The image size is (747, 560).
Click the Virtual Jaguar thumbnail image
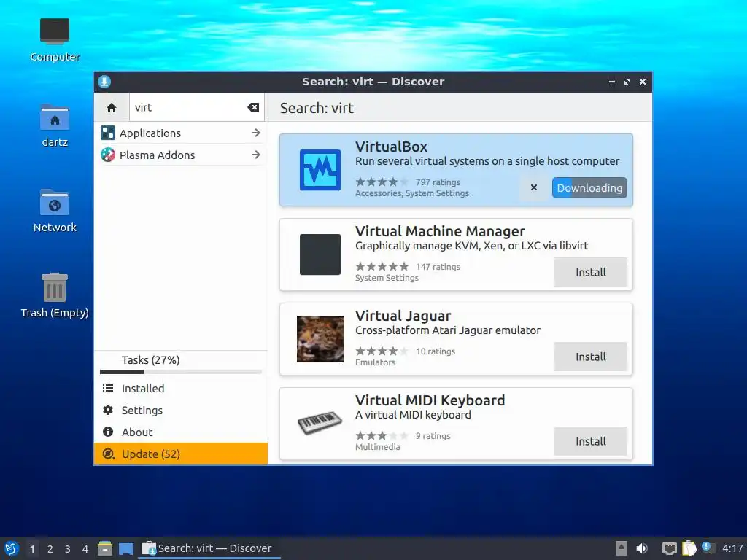(320, 339)
